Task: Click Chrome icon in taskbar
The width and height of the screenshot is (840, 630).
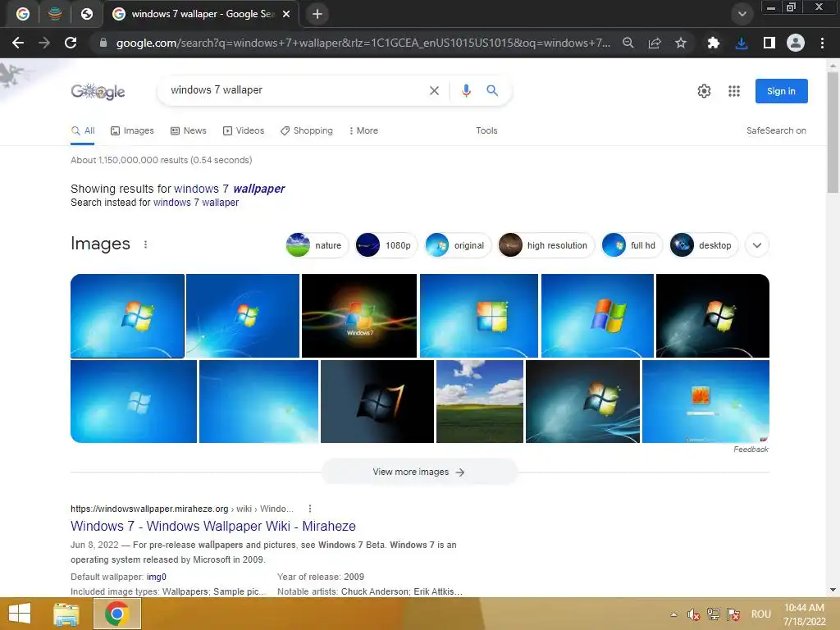Action: click(x=117, y=614)
